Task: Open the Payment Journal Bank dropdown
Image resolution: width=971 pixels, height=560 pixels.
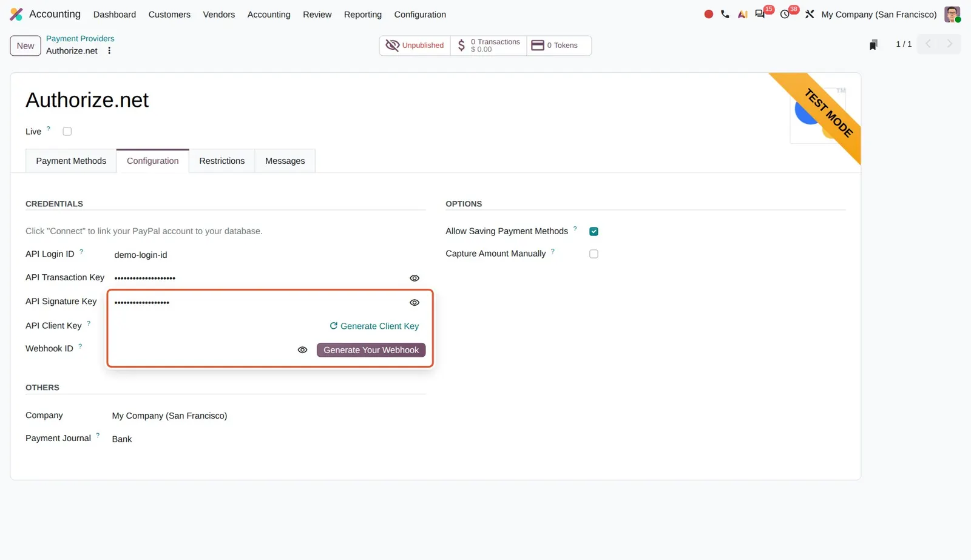Action: tap(268, 439)
